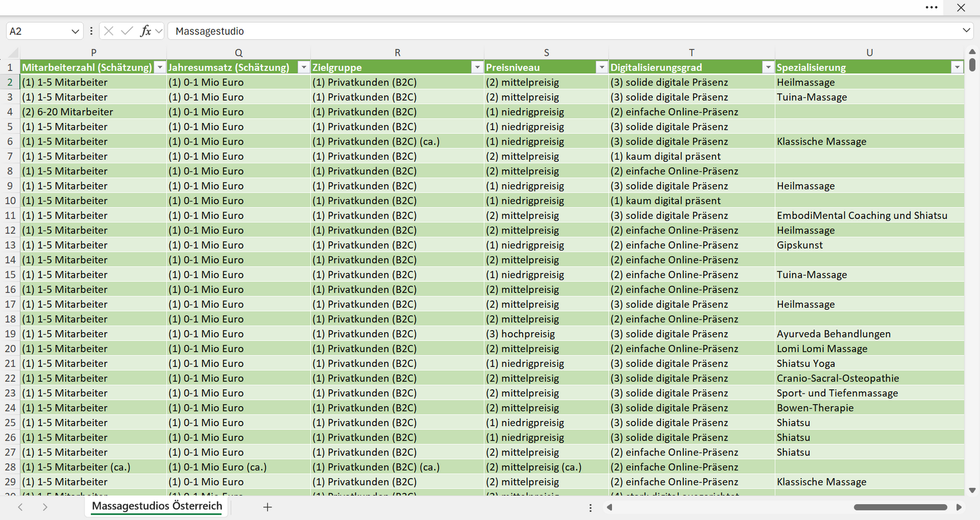Select column U header

[x=869, y=53]
